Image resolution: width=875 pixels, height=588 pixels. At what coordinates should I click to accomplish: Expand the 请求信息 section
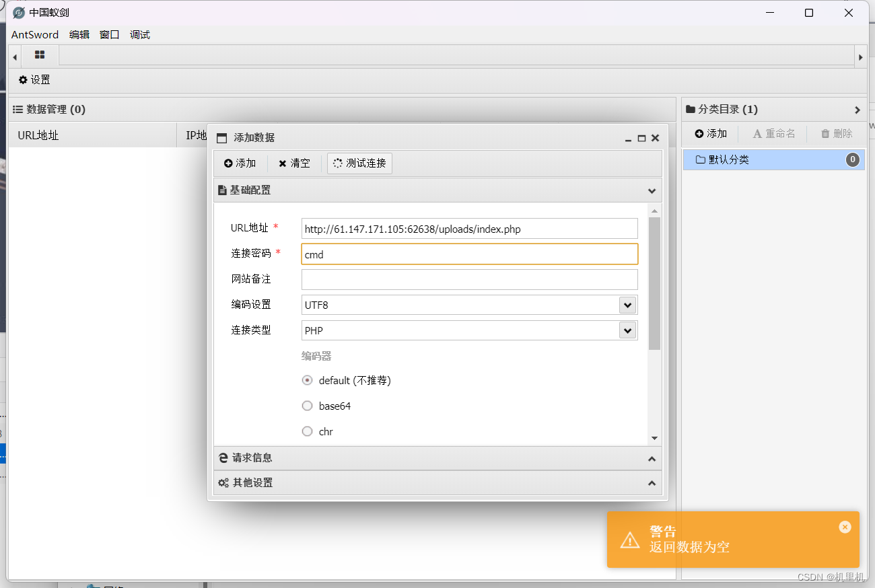[x=438, y=458]
